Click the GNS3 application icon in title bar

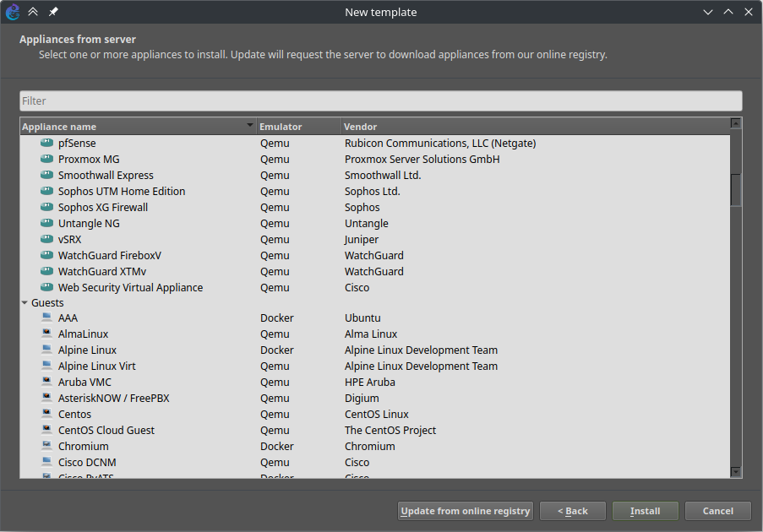pos(13,12)
